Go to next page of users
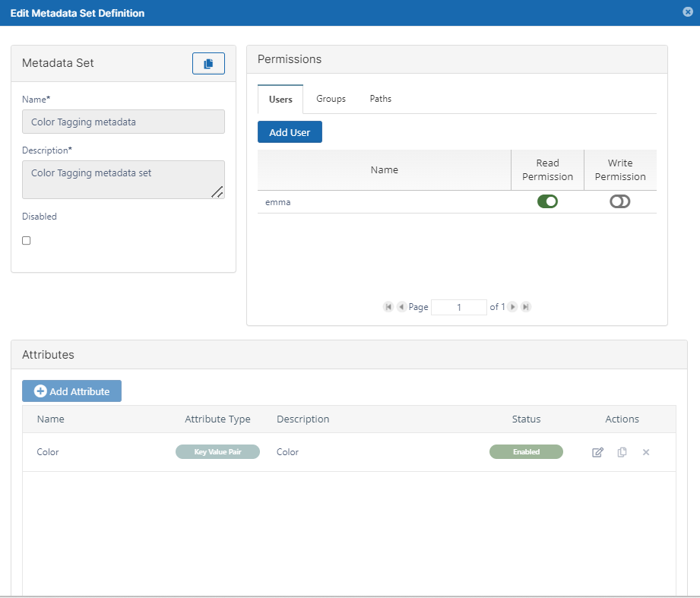 [513, 307]
